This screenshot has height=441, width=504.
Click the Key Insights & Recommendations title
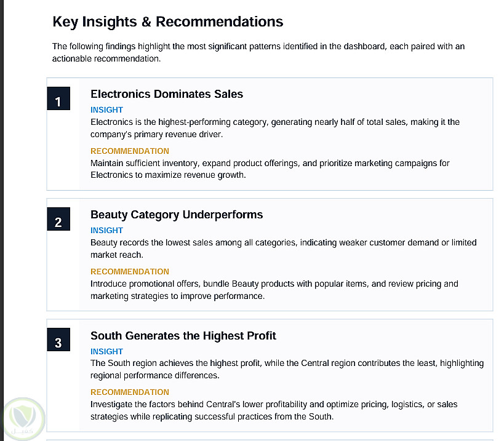click(168, 22)
